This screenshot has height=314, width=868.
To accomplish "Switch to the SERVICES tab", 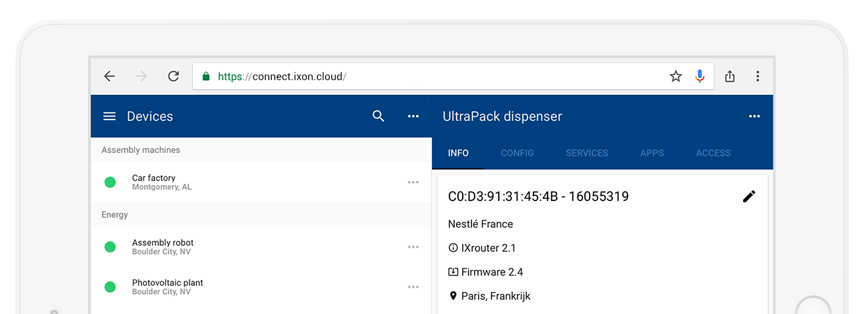I will pyautogui.click(x=587, y=153).
